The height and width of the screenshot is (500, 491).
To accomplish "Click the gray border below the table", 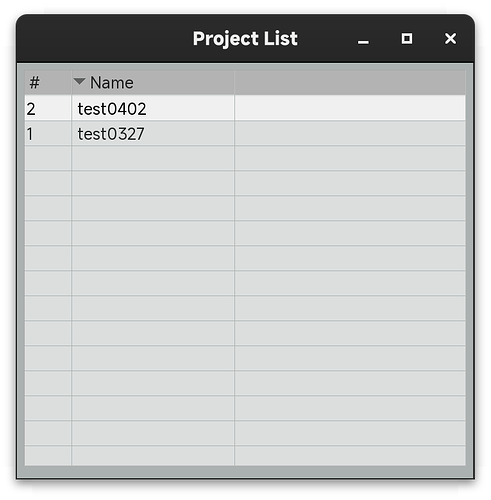I will (x=245, y=472).
